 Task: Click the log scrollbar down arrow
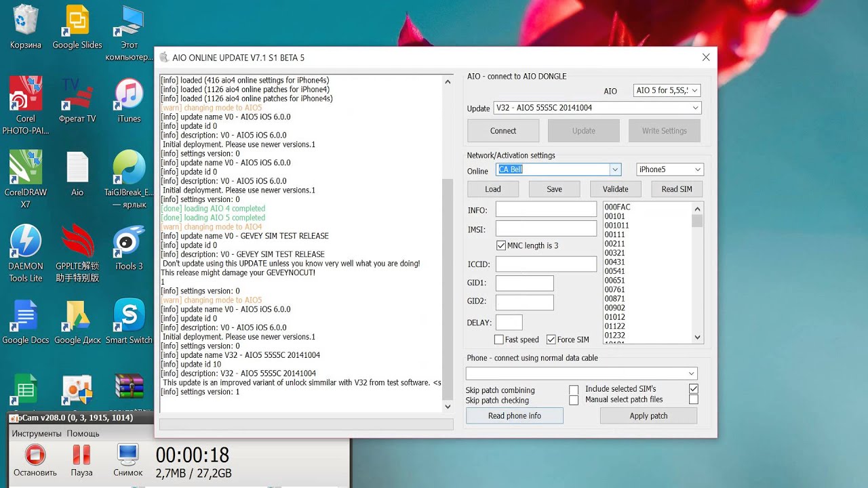[x=448, y=406]
